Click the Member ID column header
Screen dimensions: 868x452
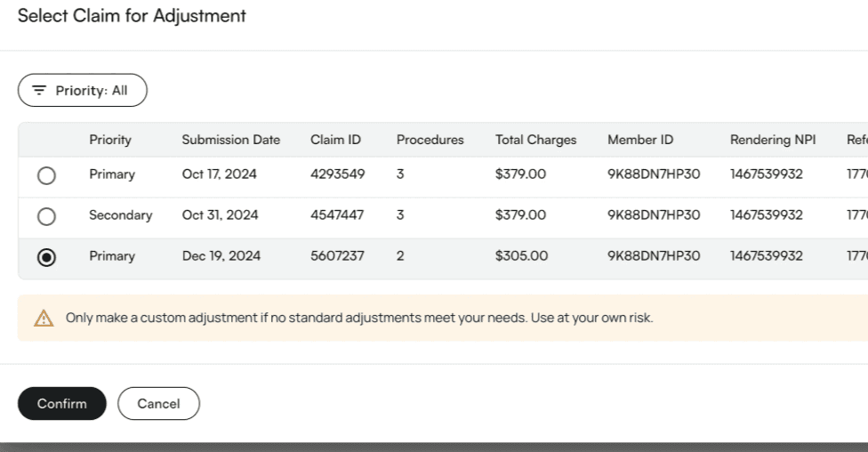tap(640, 140)
